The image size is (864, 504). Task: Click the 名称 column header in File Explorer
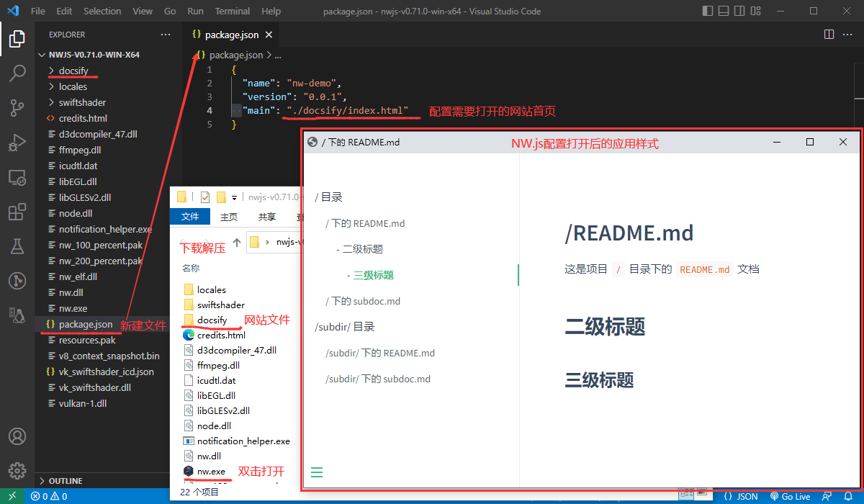[191, 268]
